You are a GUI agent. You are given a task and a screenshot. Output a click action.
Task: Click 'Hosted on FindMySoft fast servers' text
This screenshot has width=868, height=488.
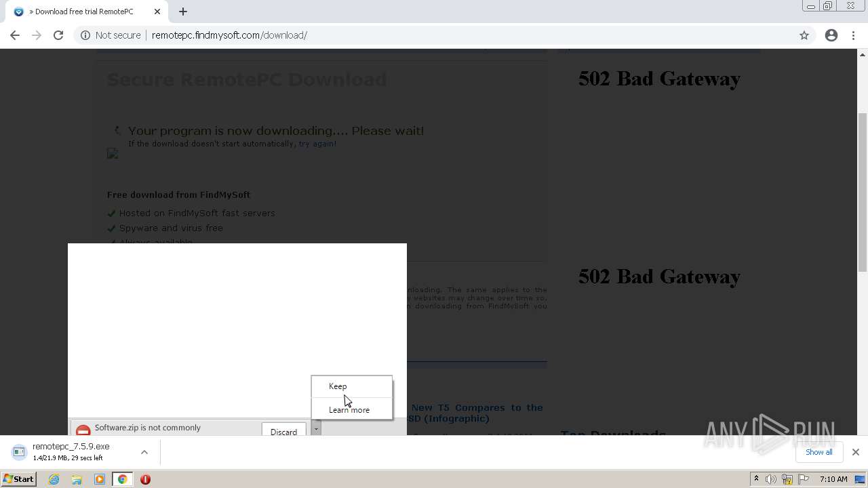pos(197,213)
